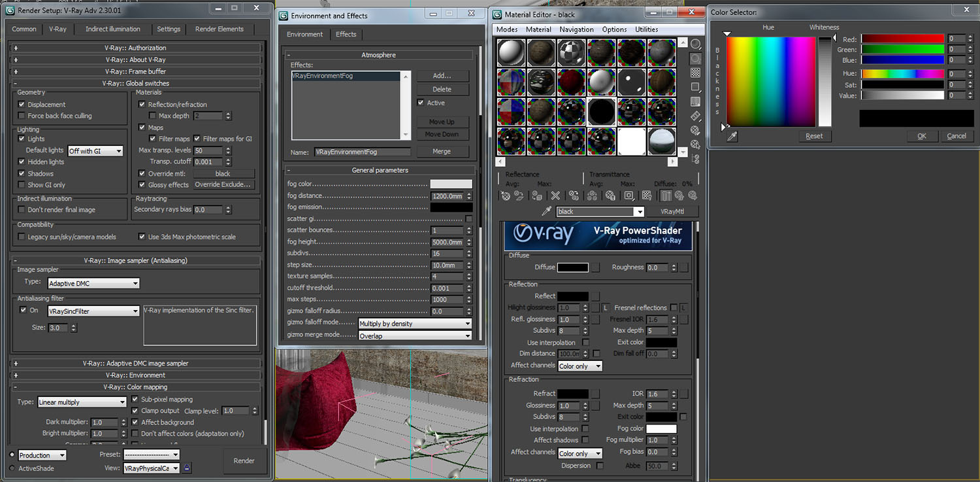Click the Color Selector eyedropper icon
The image size is (980, 482).
(x=732, y=136)
